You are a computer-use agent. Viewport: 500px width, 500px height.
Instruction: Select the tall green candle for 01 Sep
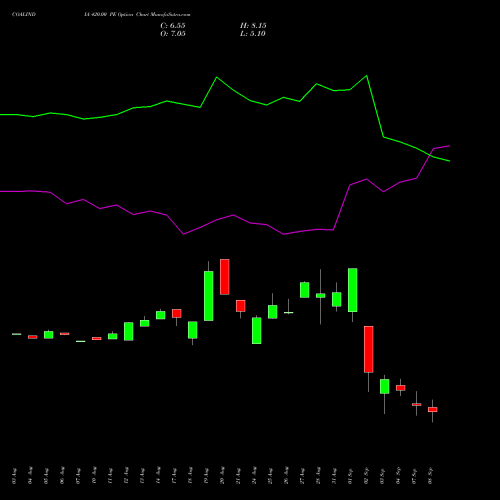pyautogui.click(x=353, y=290)
